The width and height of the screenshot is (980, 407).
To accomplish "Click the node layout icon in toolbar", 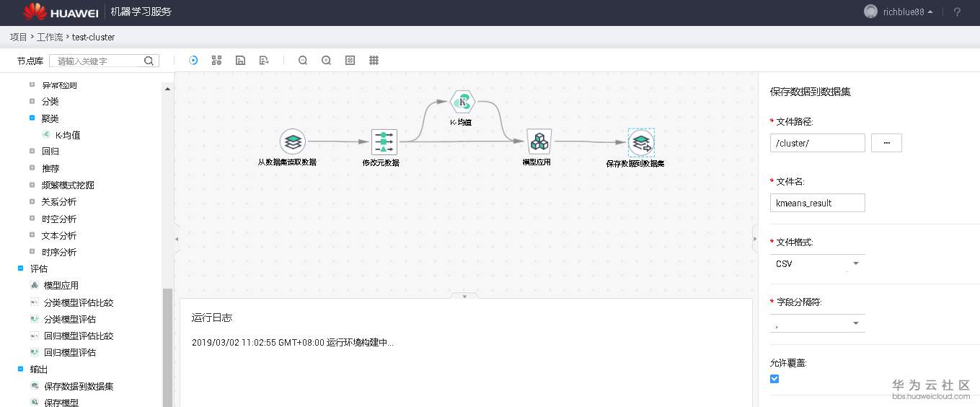I will (x=216, y=61).
